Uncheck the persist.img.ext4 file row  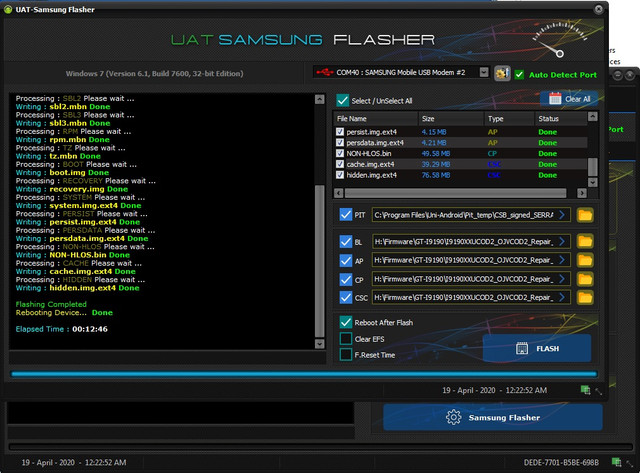pyautogui.click(x=340, y=132)
